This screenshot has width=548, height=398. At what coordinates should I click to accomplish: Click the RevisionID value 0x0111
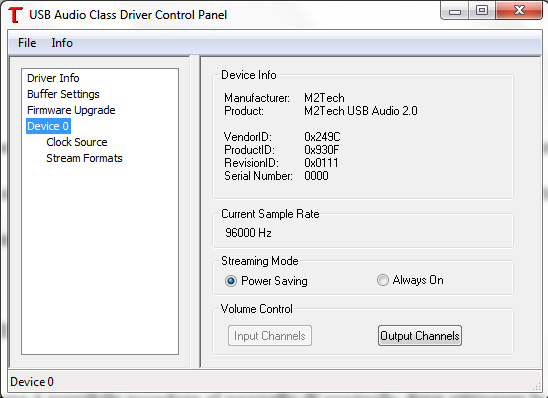point(321,163)
